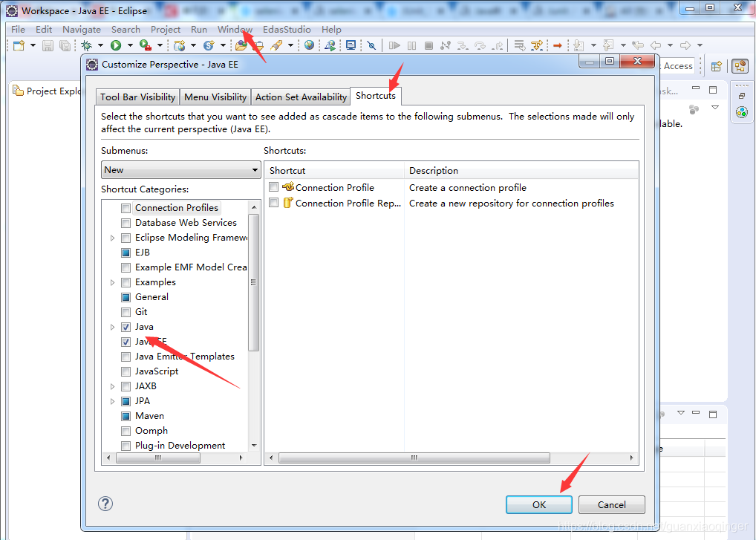Enable the Git category checkbox
Viewport: 756px width, 540px height.
coord(126,313)
